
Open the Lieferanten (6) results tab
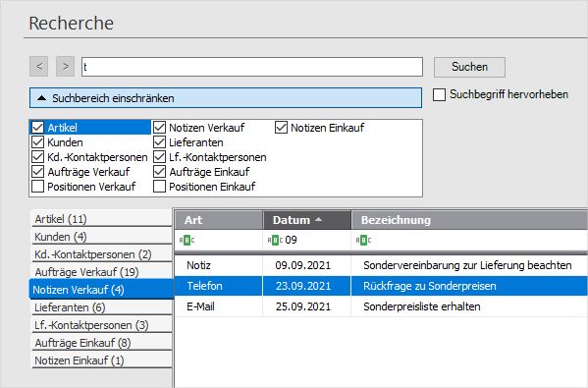(102, 307)
